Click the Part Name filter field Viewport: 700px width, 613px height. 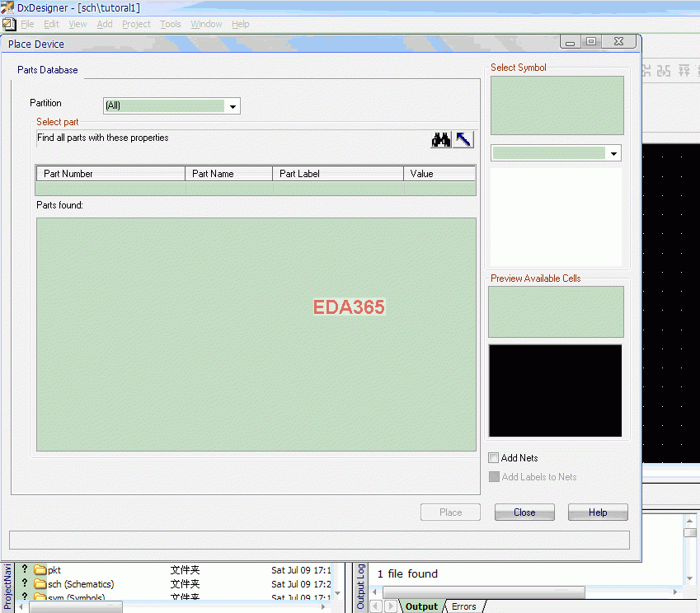pyautogui.click(x=228, y=189)
